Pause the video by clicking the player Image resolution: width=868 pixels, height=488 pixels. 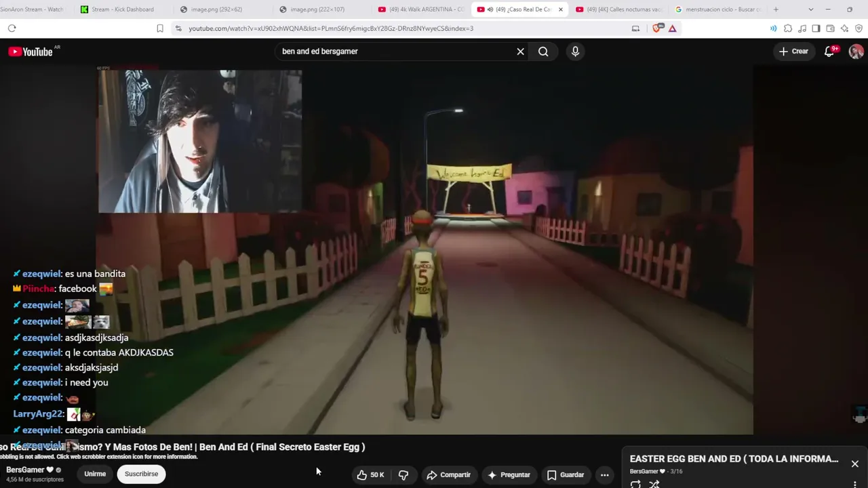click(425, 251)
